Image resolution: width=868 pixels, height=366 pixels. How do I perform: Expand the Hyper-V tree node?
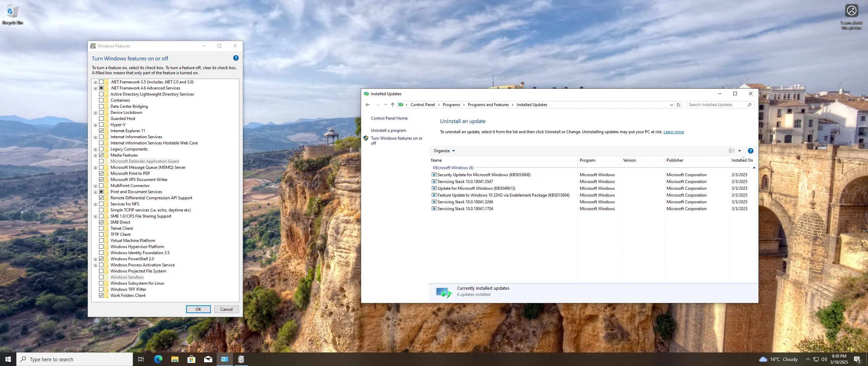point(96,125)
